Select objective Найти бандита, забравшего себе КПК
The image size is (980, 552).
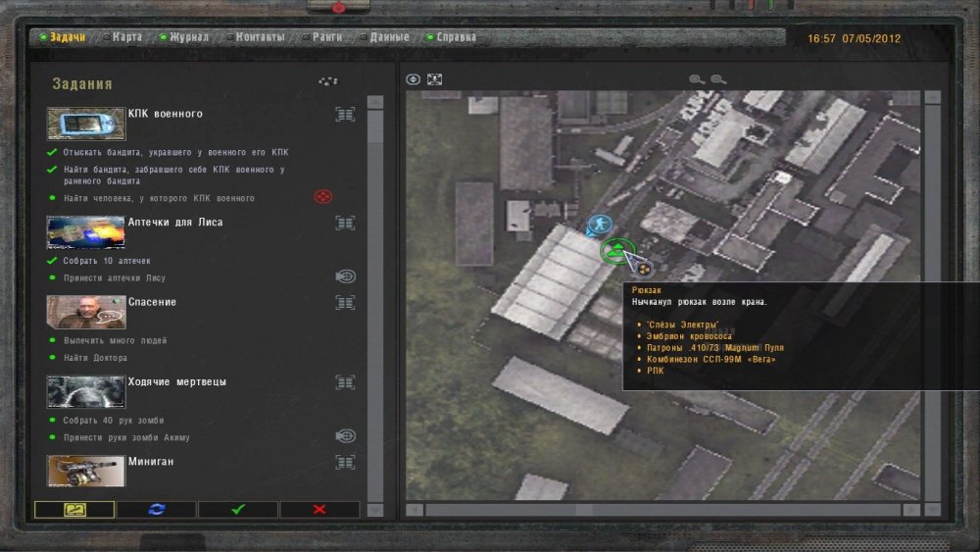(173, 176)
